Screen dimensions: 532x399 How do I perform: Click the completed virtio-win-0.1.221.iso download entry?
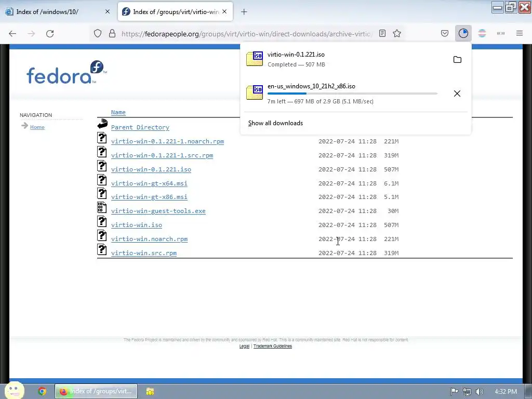[355, 59]
